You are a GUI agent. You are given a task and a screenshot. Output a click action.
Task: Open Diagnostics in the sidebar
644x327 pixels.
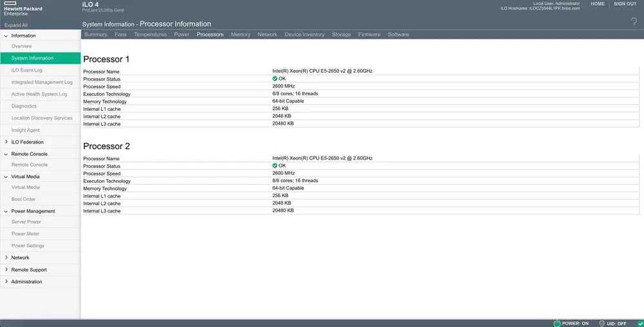coord(24,106)
